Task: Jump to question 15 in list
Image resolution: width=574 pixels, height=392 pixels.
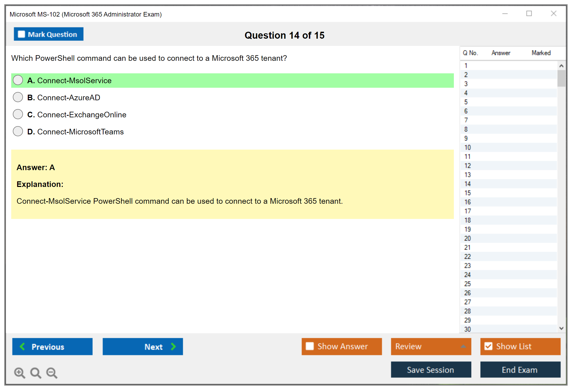Action: [x=467, y=193]
